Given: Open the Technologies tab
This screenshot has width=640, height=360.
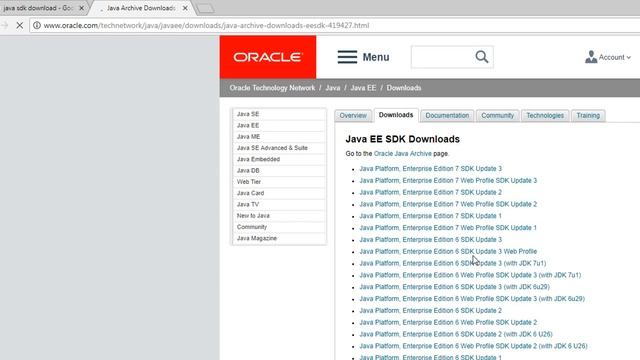Looking at the screenshot, I should point(545,116).
